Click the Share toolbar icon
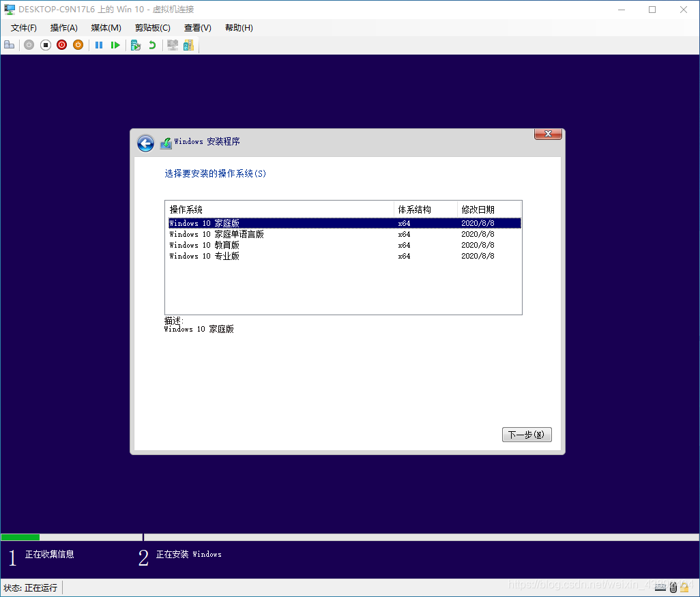This screenshot has height=597, width=700. (188, 44)
